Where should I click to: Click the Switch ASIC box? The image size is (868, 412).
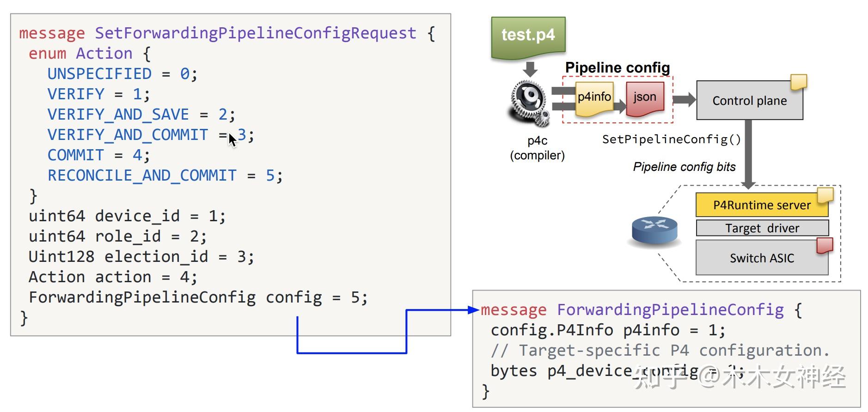[x=762, y=258]
